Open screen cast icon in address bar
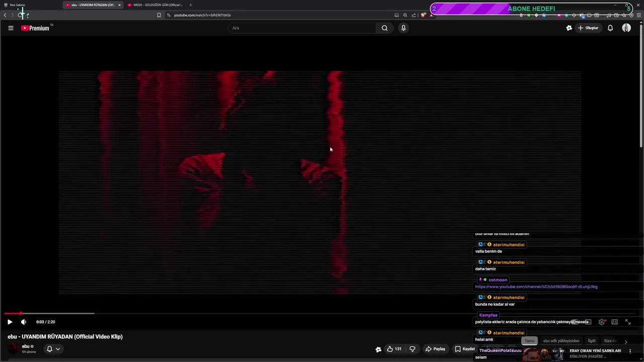The width and height of the screenshot is (644, 362). click(396, 15)
